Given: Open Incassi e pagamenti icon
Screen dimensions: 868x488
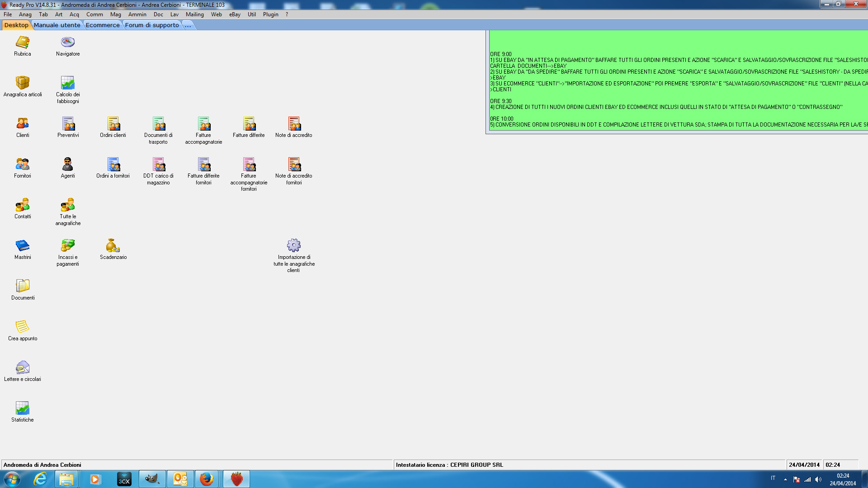Looking at the screenshot, I should (68, 246).
